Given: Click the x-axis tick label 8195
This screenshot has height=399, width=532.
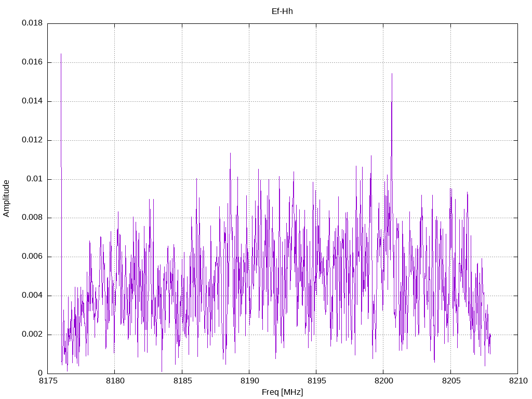Looking at the screenshot, I should click(316, 381).
